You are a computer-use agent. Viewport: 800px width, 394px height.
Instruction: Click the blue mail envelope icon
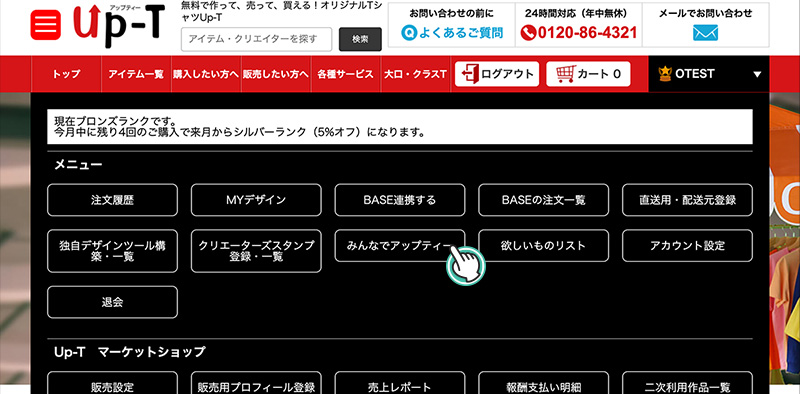tap(705, 33)
